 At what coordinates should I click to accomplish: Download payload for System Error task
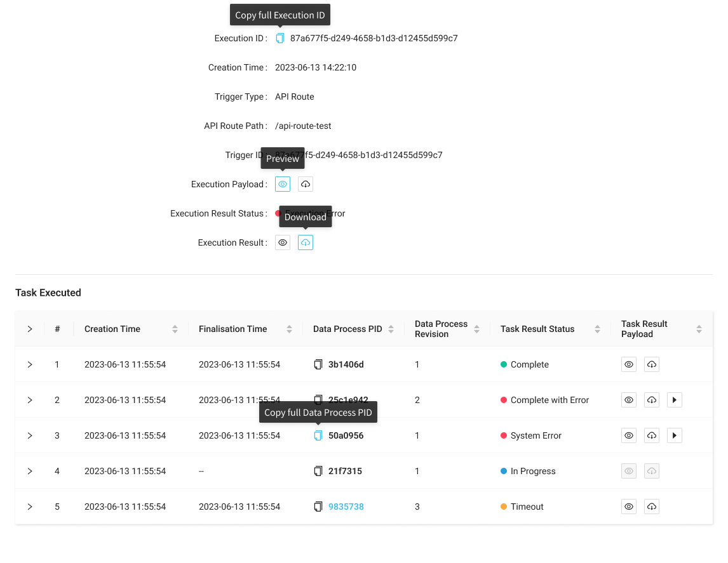point(652,435)
